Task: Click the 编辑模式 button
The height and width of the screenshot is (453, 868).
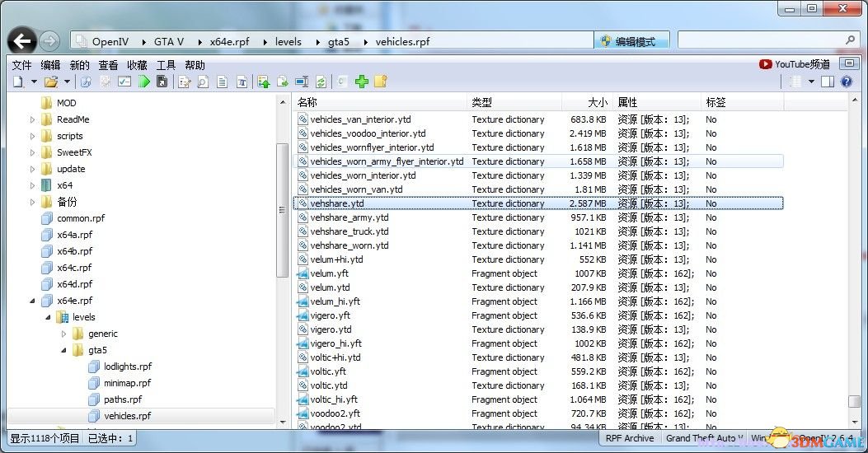Action: (x=631, y=41)
